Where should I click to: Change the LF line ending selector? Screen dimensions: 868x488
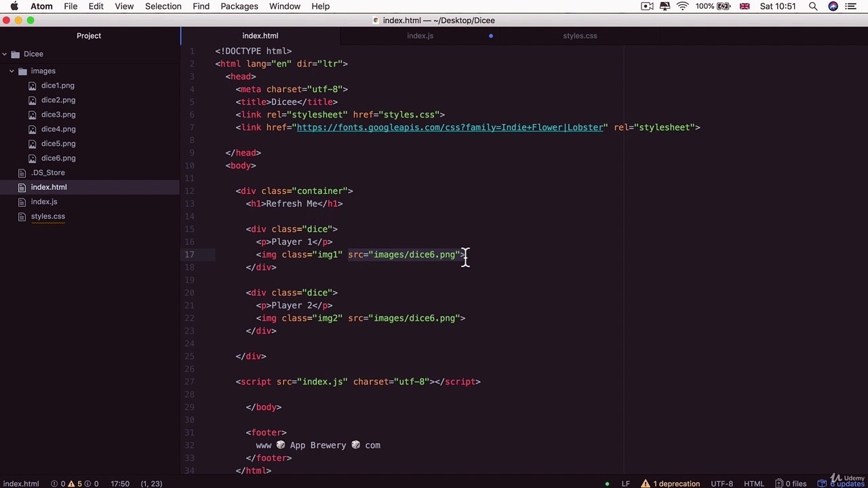(626, 484)
